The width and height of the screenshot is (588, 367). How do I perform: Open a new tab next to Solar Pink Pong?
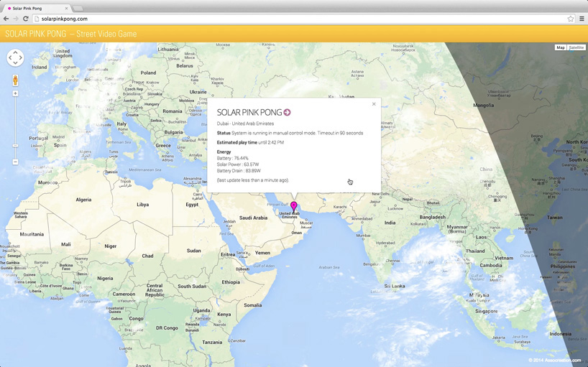[78, 8]
